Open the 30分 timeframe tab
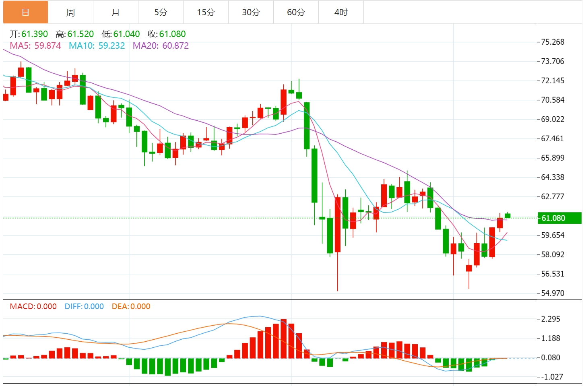 (251, 12)
